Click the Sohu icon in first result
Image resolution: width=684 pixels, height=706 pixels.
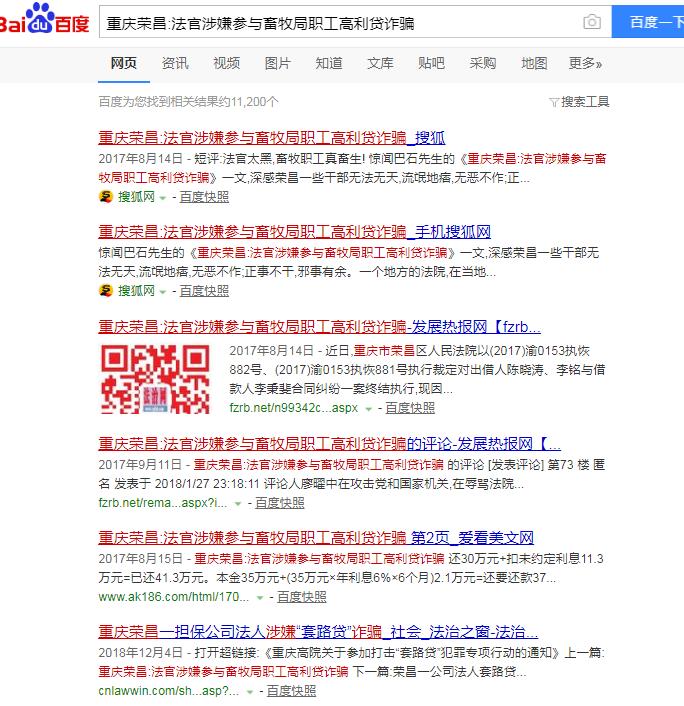(x=105, y=197)
